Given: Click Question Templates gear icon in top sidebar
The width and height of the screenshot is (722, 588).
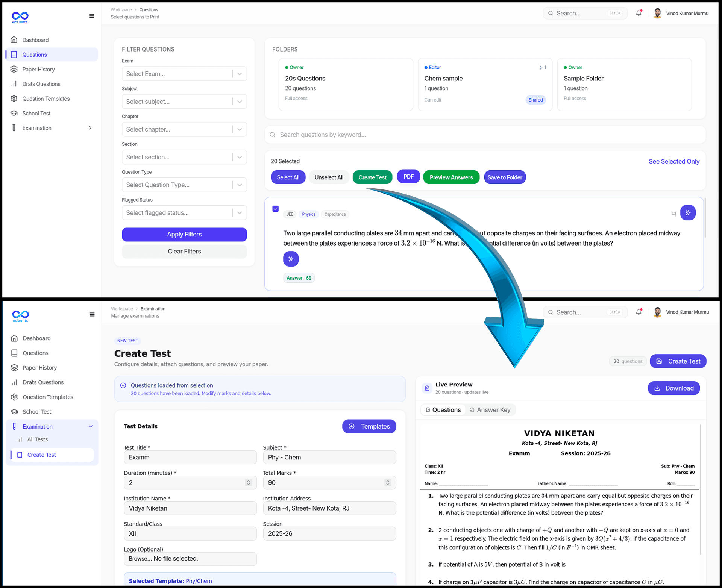Looking at the screenshot, I should [14, 99].
